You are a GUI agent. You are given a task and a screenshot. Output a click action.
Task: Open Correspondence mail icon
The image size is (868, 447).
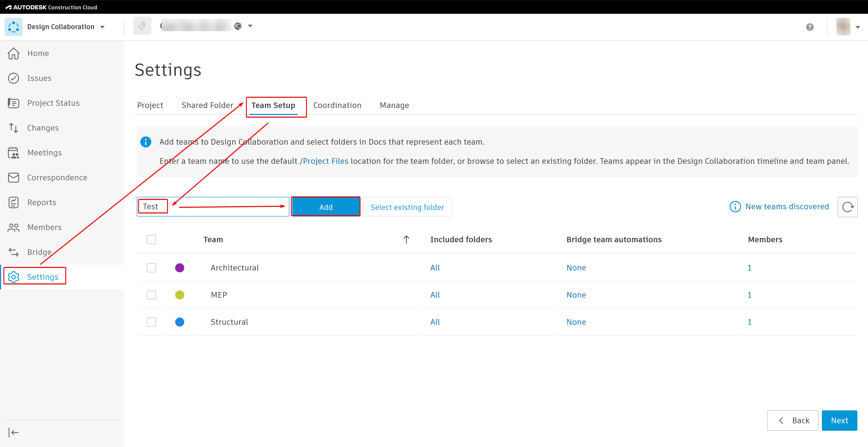14,178
